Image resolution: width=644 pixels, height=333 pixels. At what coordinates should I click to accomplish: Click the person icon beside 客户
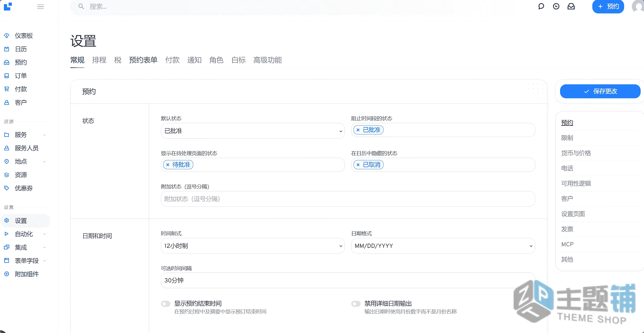tap(7, 102)
